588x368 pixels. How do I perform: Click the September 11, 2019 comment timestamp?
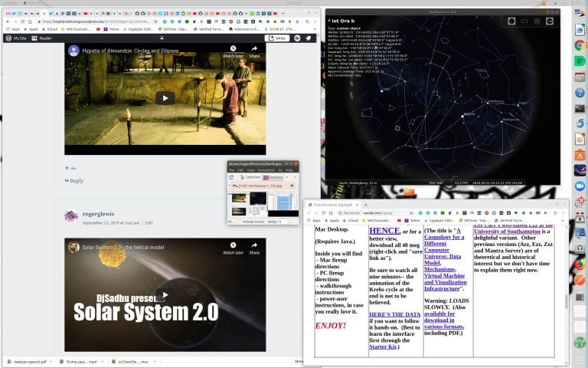pos(111,222)
